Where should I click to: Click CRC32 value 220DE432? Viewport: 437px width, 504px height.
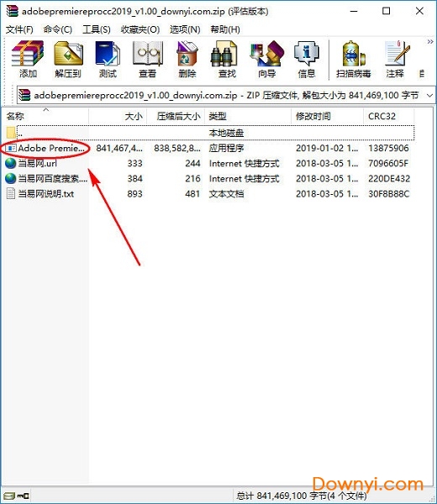coord(389,178)
